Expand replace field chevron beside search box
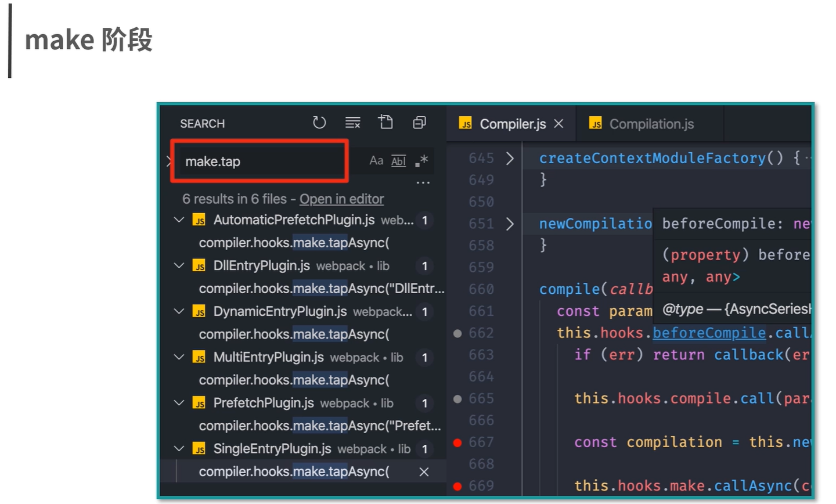The image size is (836, 504). 168,161
